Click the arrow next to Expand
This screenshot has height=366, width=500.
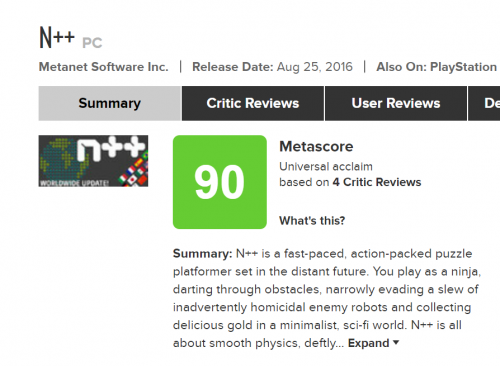[396, 342]
